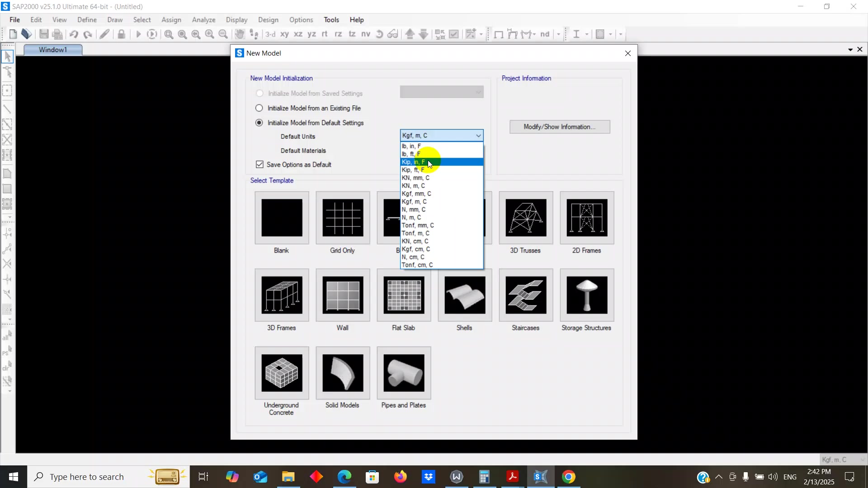Click the Move Down in List arrow icon
868x488 pixels.
(x=424, y=34)
